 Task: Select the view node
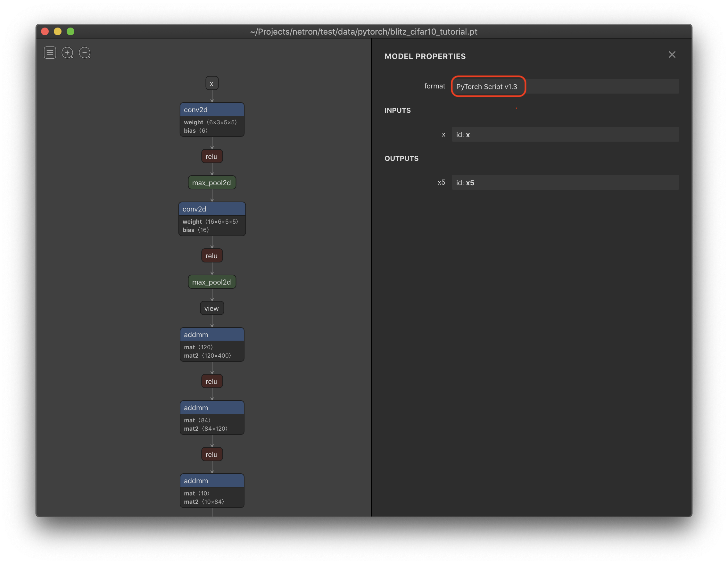click(x=212, y=308)
